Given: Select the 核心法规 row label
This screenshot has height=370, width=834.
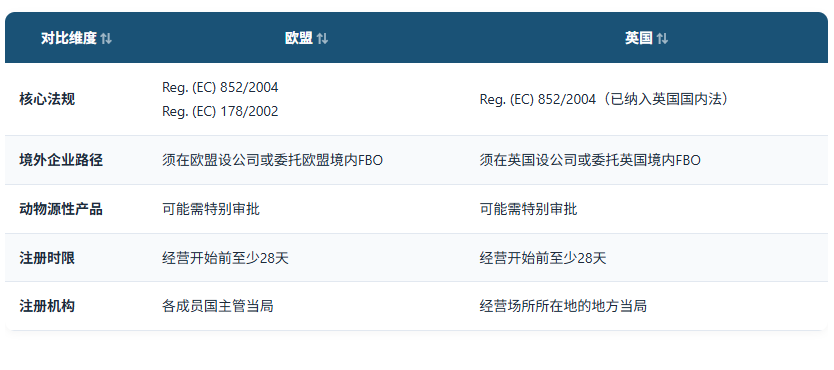Looking at the screenshot, I should click(x=47, y=99).
